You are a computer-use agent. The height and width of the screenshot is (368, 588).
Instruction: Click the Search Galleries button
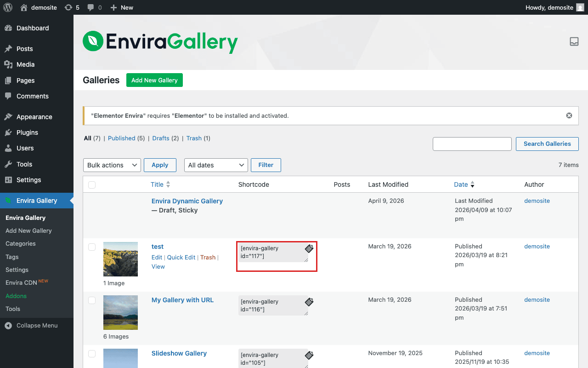(547, 144)
